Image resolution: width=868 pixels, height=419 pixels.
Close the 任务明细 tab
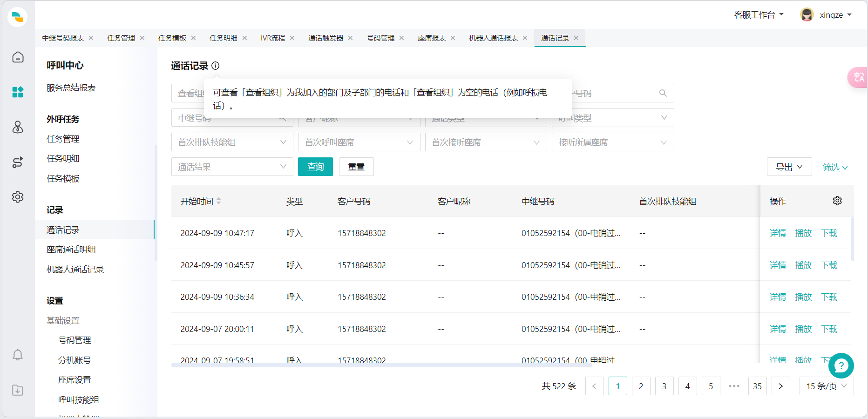tap(245, 38)
